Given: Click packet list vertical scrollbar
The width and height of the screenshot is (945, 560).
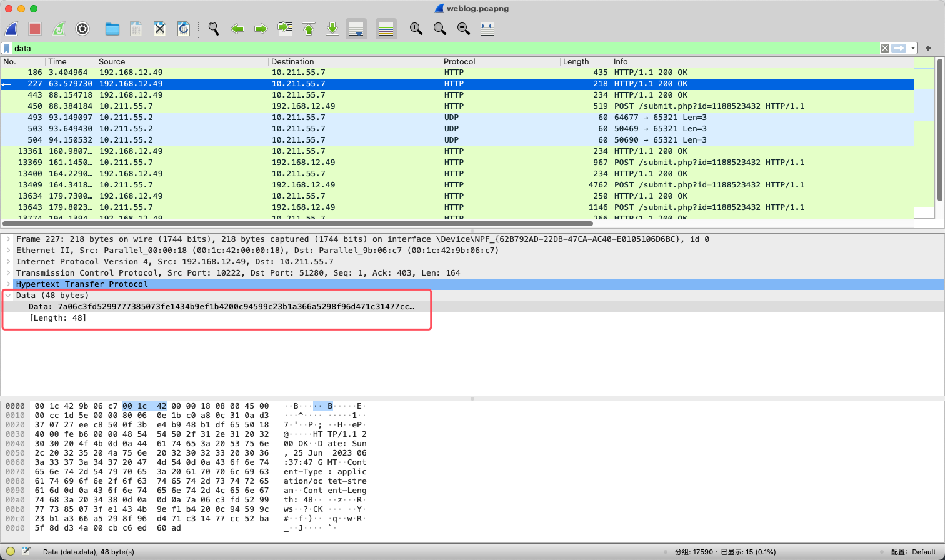Looking at the screenshot, I should click(941, 129).
